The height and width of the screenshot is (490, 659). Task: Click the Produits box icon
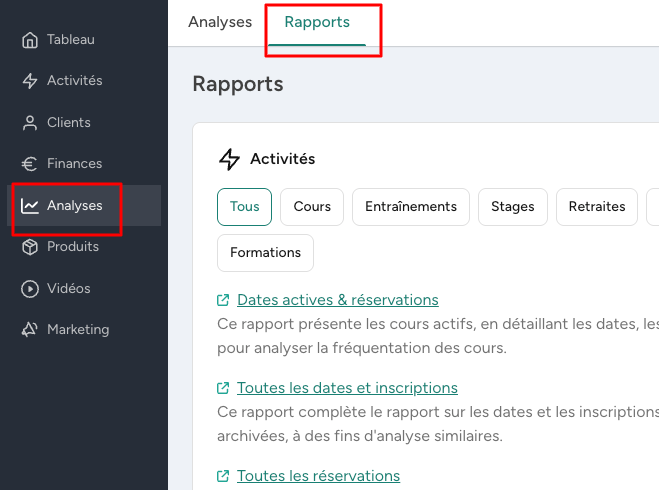[x=30, y=247]
